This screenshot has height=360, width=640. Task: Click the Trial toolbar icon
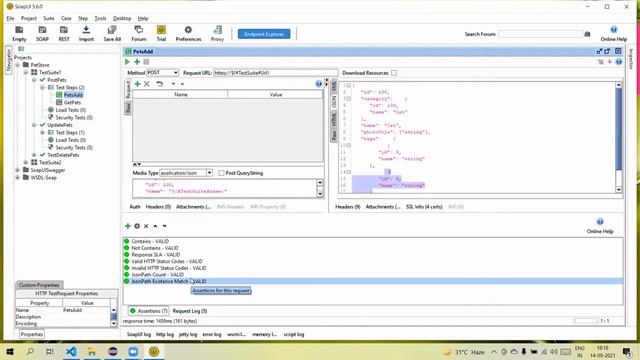click(x=161, y=33)
